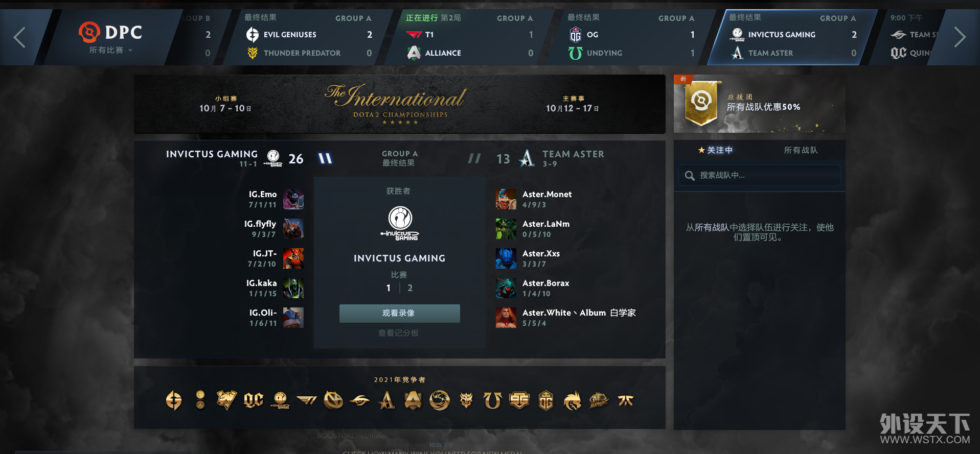The width and height of the screenshot is (980, 454).
Task: Click the search teams input field
Action: pos(759,175)
